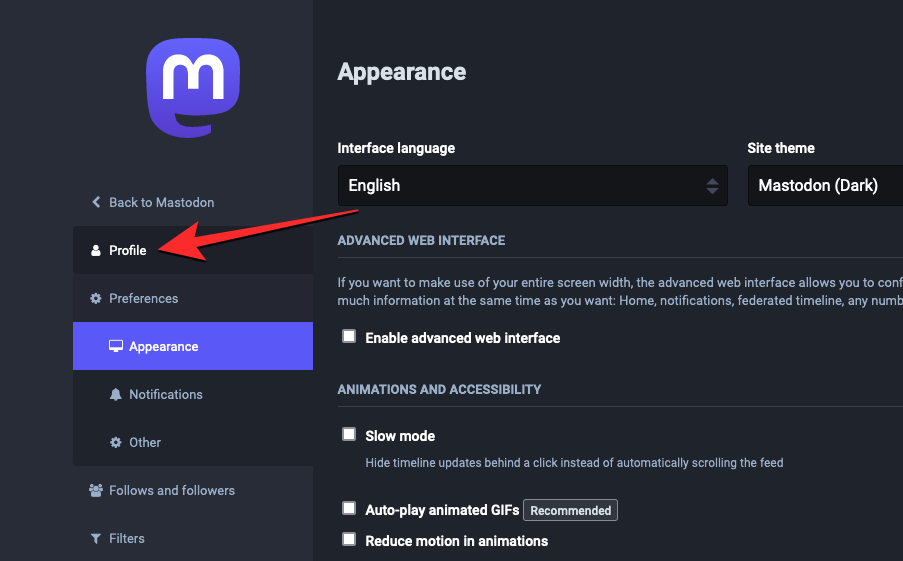Enable Auto-play animated GIFs
Image resolution: width=903 pixels, height=561 pixels.
[x=349, y=509]
